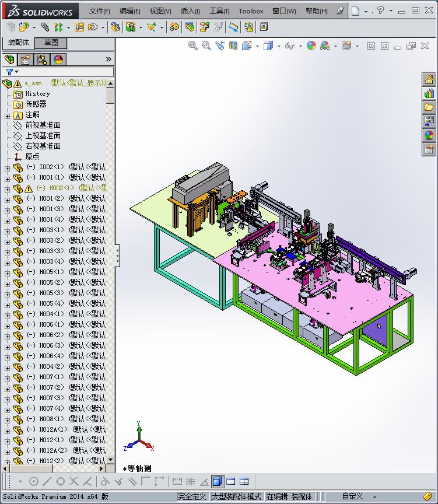Click the Section View icon
The height and width of the screenshot is (504, 438).
233,45
